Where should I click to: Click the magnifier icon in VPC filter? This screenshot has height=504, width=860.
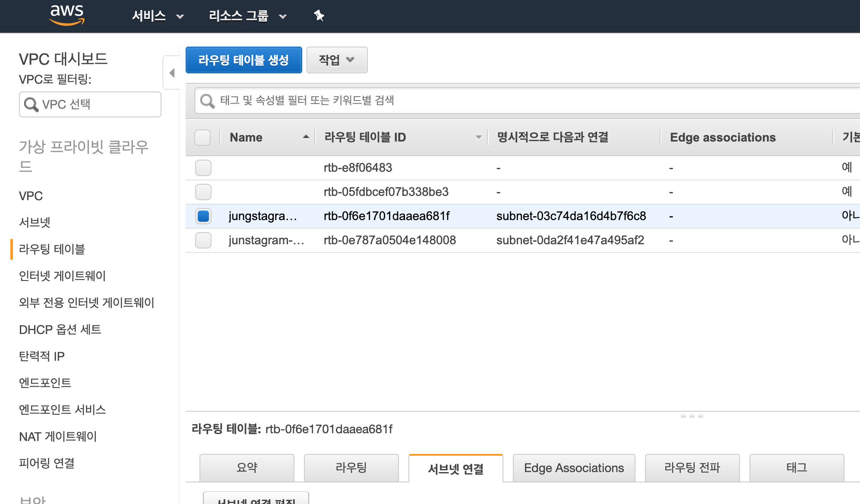(31, 104)
